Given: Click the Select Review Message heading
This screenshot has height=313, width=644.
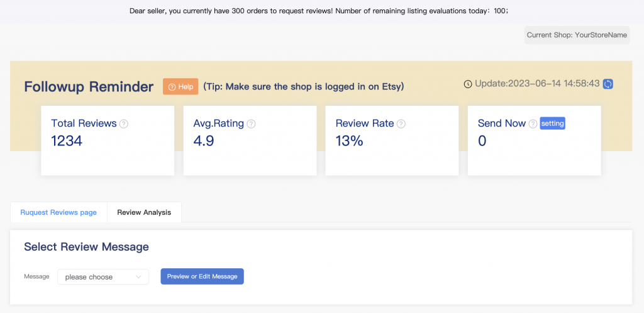Looking at the screenshot, I should (86, 247).
